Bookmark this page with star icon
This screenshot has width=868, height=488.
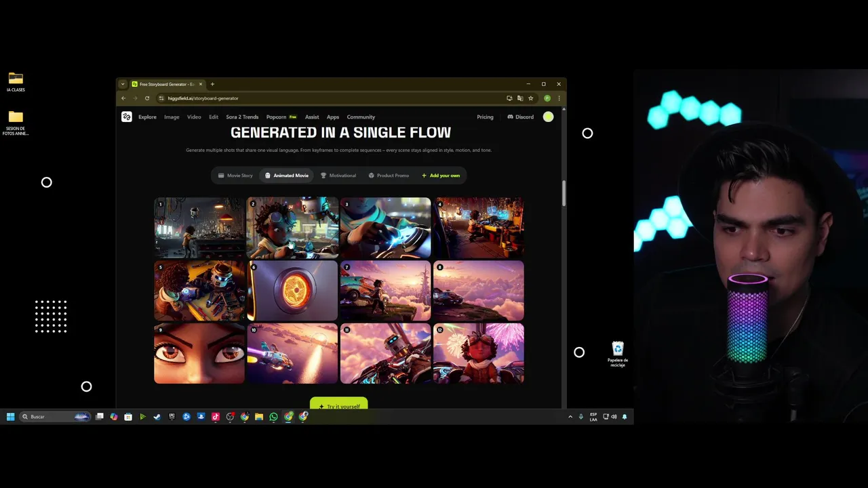[531, 98]
